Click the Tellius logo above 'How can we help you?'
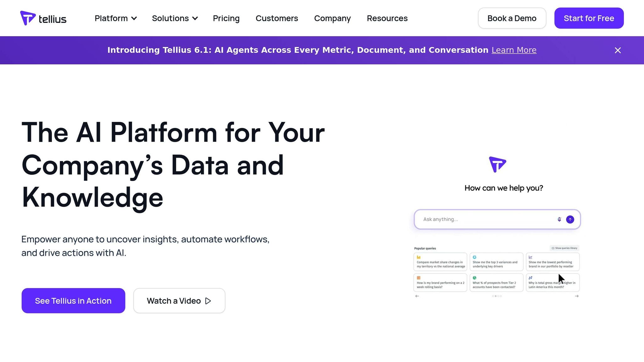 click(x=497, y=164)
